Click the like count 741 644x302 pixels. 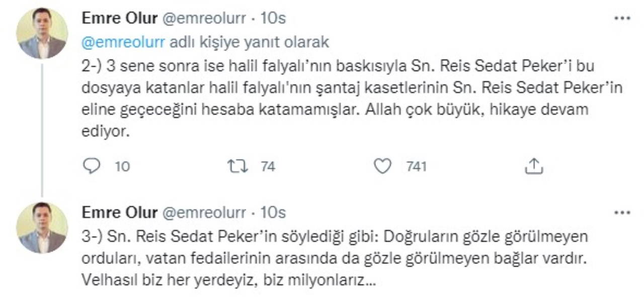417,166
